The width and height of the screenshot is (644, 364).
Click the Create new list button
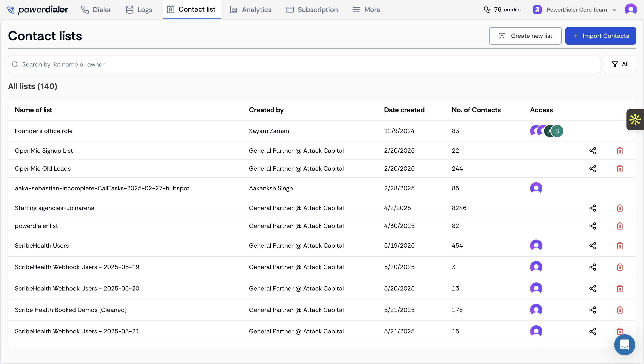(525, 36)
